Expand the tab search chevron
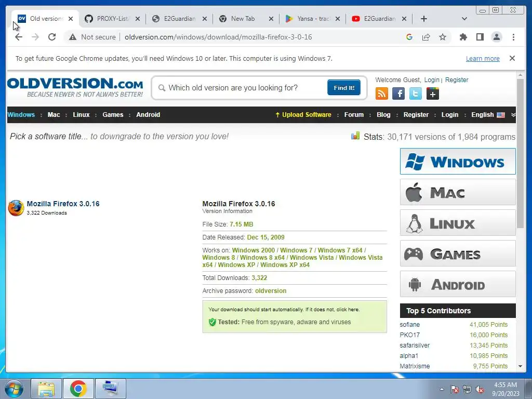This screenshot has height=399, width=532. pyautogui.click(x=464, y=19)
